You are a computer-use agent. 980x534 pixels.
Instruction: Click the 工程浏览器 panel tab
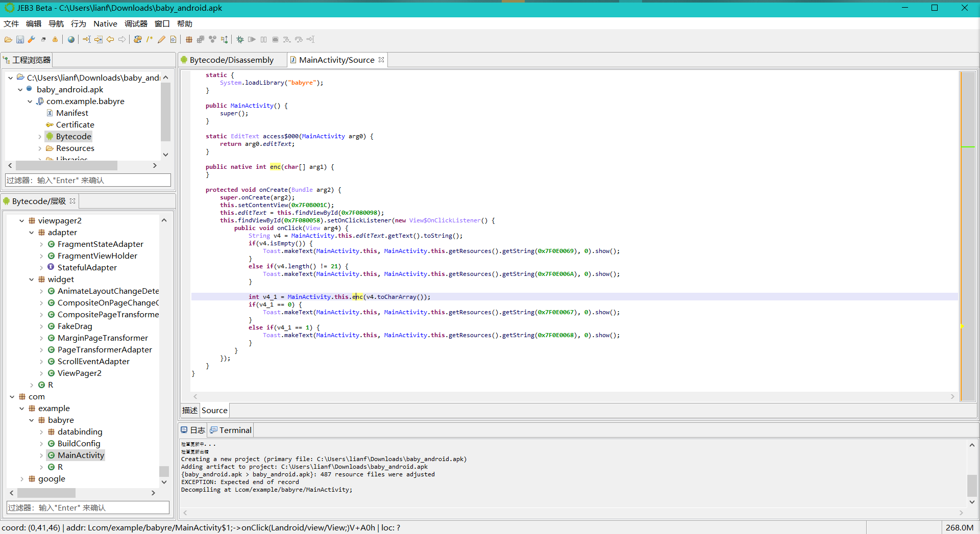(27, 60)
